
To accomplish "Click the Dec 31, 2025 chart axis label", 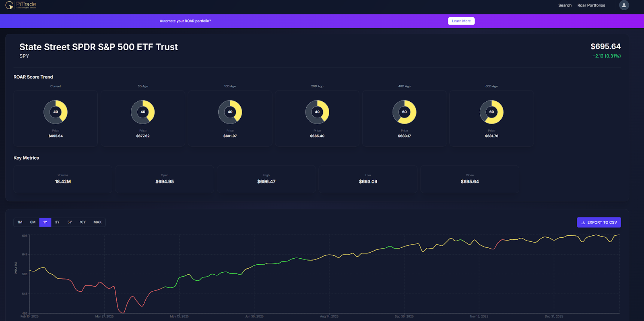I will point(554,317).
